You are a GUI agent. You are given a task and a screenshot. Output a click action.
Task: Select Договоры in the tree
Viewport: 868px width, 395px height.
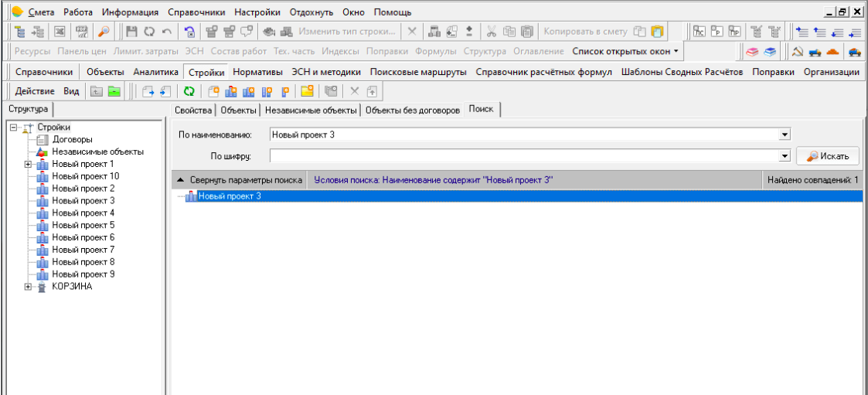click(x=72, y=140)
